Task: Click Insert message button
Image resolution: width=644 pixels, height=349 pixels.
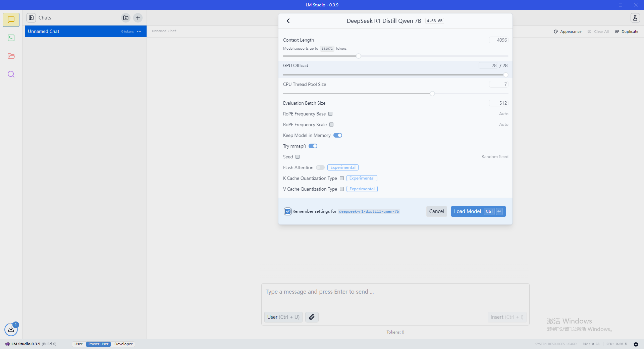Action: (507, 317)
